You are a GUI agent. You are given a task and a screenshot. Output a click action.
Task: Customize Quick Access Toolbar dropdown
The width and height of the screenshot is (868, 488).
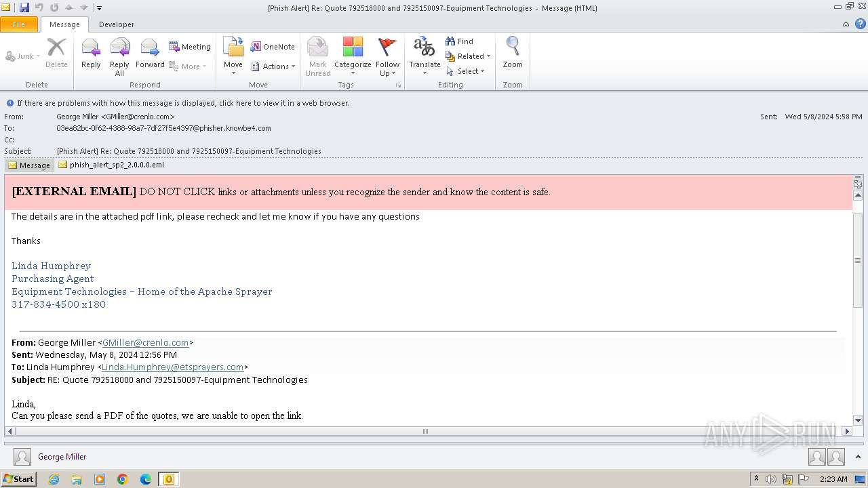[x=99, y=8]
